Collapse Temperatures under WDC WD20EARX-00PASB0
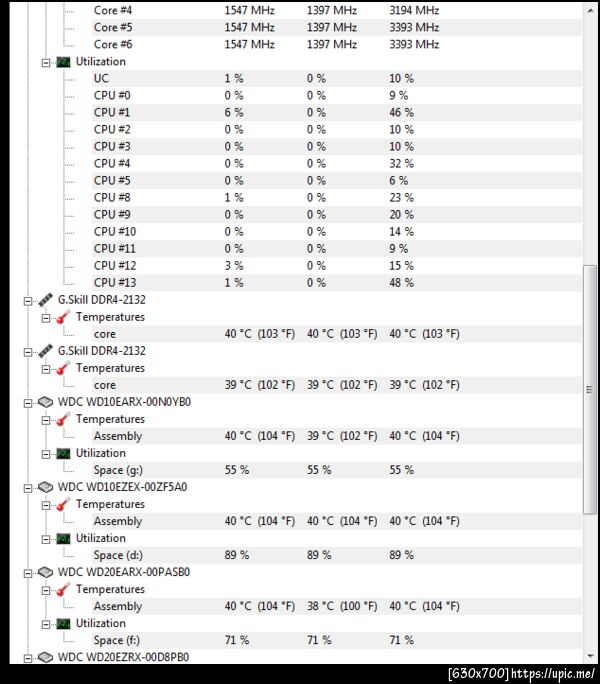 click(x=46, y=589)
